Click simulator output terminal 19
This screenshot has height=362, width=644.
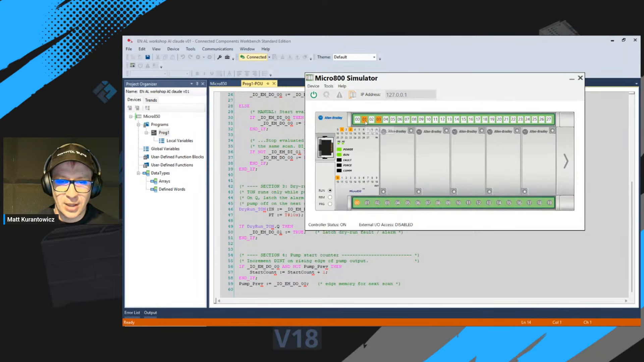point(549,203)
